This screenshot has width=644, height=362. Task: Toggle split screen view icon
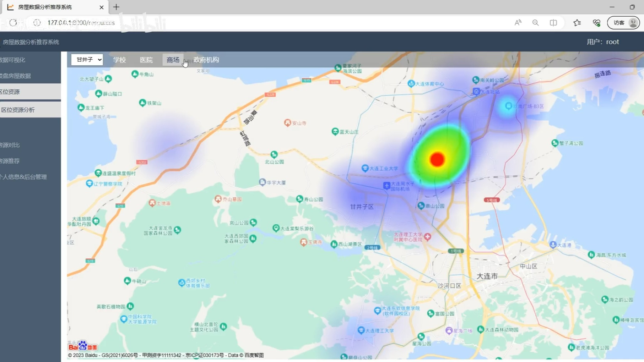[553, 23]
